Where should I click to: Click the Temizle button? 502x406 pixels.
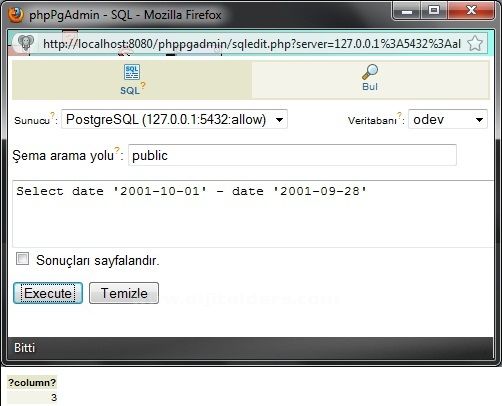point(124,293)
